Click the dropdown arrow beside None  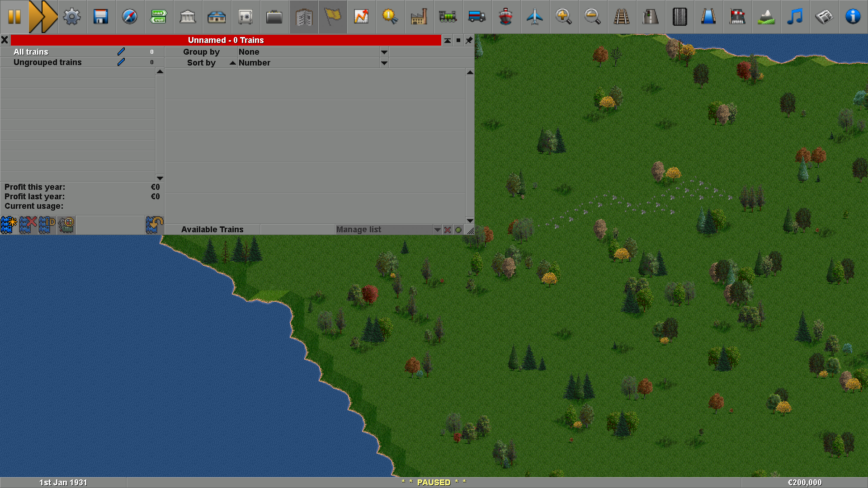(384, 52)
